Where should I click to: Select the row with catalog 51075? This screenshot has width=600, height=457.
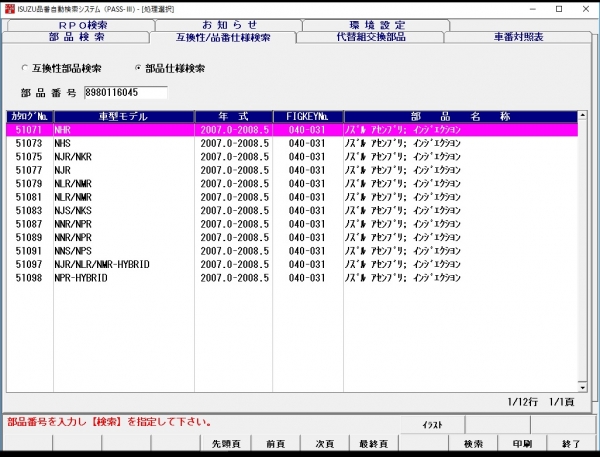(x=292, y=157)
